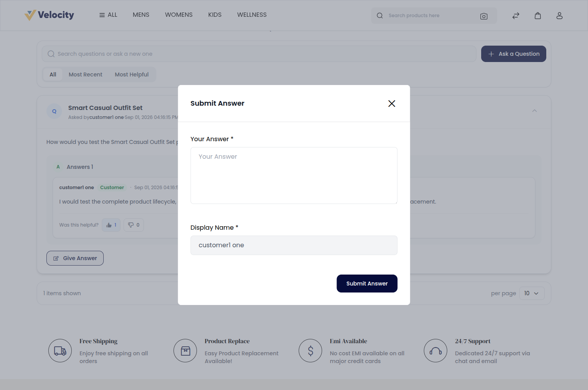Open the compare products arrows icon
588x390 pixels.
click(x=516, y=16)
